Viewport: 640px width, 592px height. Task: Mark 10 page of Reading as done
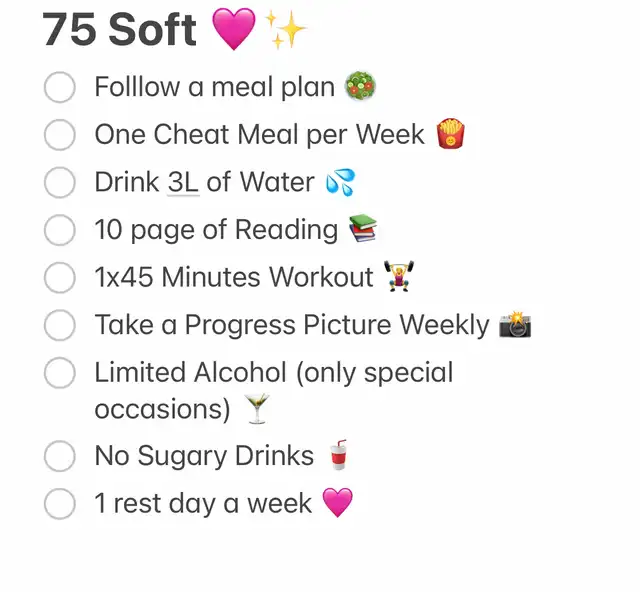pyautogui.click(x=60, y=230)
